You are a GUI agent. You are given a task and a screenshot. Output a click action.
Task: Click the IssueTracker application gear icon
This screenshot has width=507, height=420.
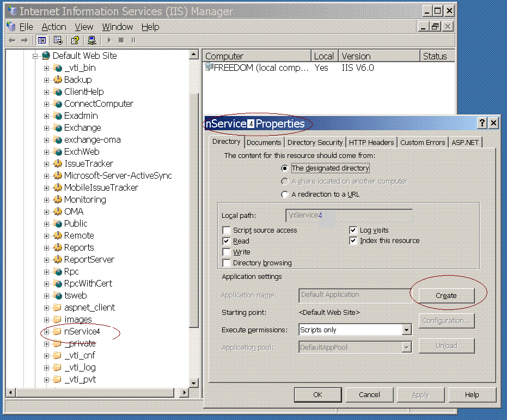58,163
